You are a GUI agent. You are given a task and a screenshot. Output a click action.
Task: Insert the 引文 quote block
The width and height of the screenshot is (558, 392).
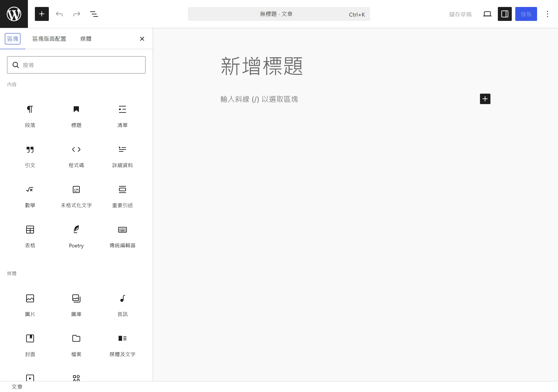pos(30,157)
